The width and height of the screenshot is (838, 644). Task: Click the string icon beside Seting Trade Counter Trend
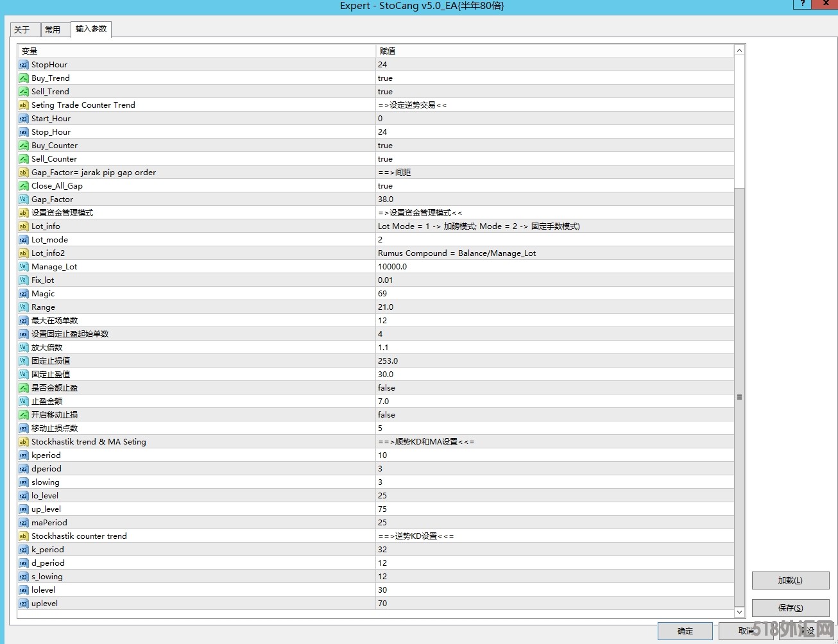(x=24, y=105)
